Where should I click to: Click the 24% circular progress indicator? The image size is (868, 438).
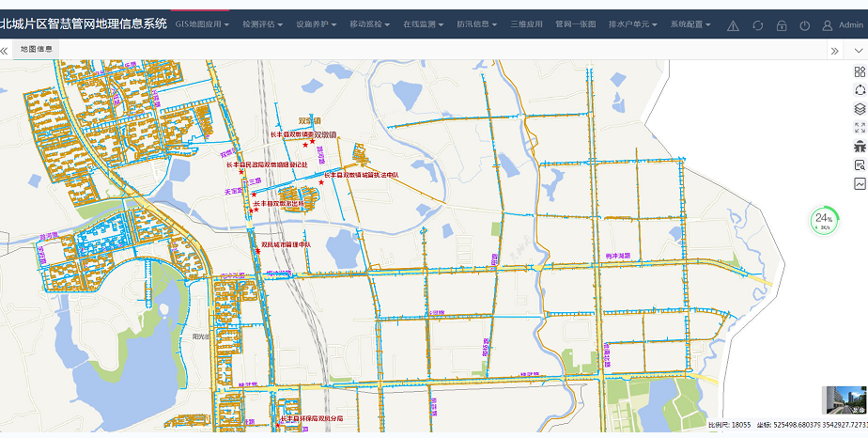click(x=824, y=221)
